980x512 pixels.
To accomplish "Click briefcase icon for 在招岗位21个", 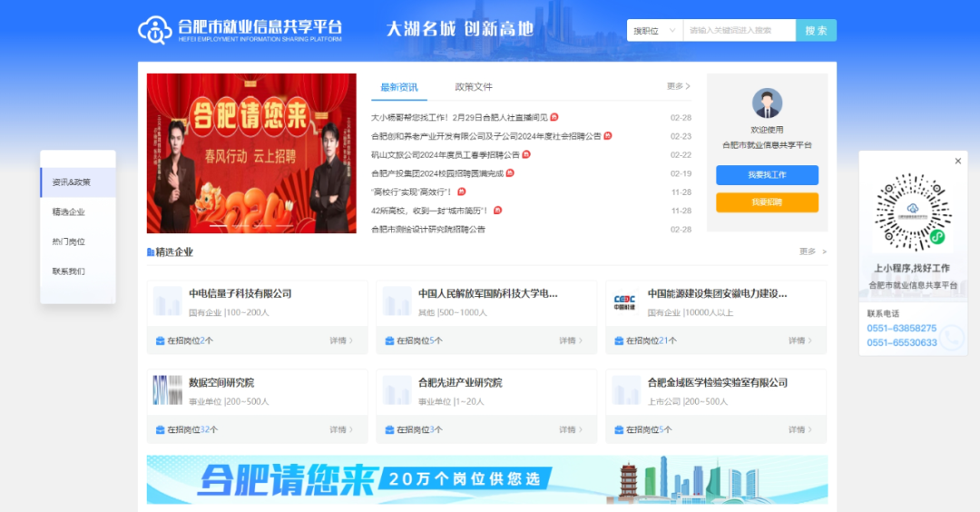I will (x=619, y=340).
